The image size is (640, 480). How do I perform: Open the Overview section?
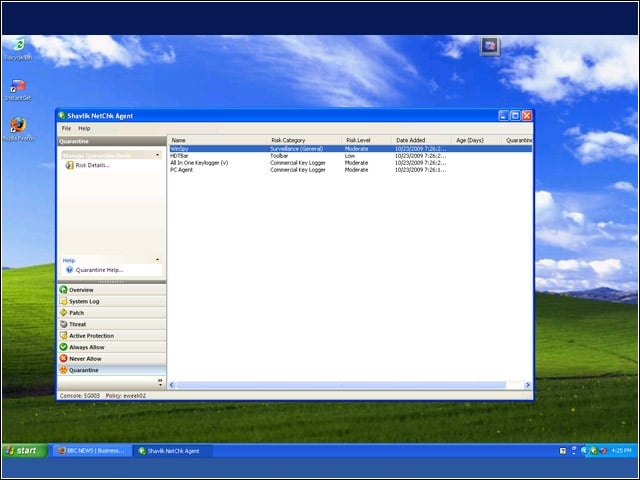pyautogui.click(x=112, y=290)
